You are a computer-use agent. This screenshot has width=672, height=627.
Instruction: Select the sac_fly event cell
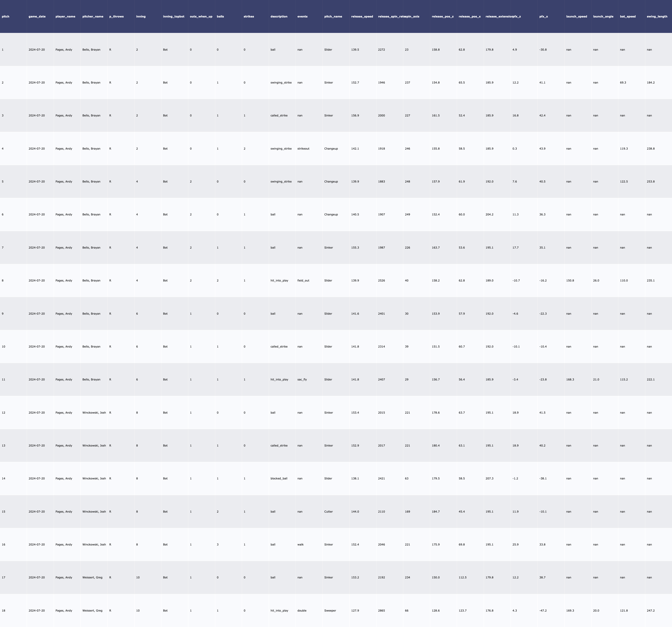(302, 380)
